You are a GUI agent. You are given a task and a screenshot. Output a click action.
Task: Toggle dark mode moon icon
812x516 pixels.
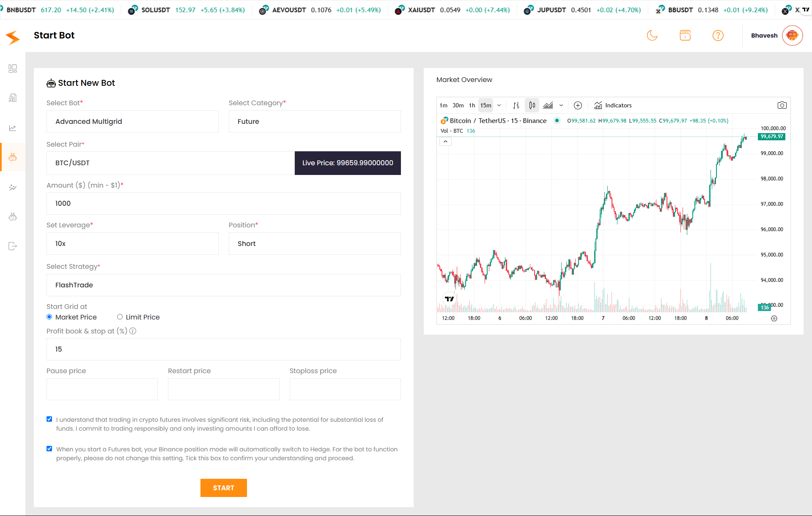click(x=652, y=35)
